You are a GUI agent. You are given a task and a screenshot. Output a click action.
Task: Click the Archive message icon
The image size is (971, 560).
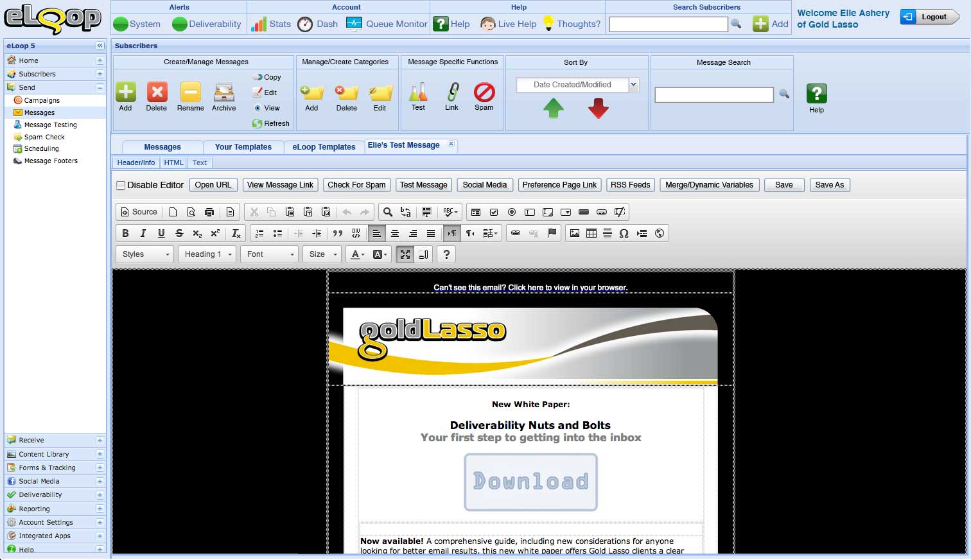(223, 92)
